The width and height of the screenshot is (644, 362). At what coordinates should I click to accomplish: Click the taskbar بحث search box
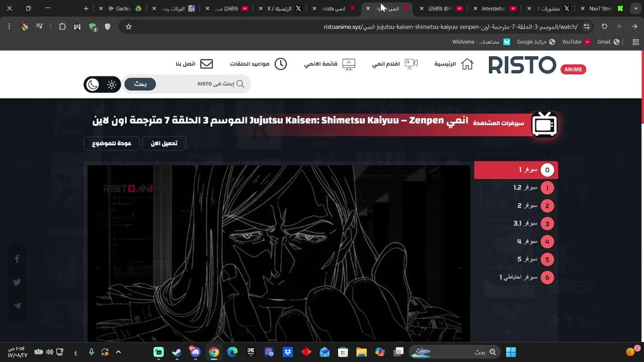point(455,352)
